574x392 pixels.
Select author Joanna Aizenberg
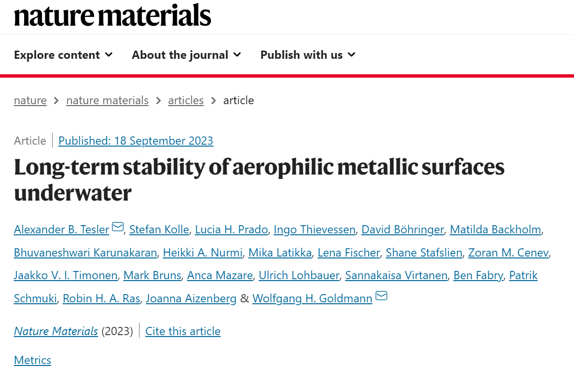(191, 298)
